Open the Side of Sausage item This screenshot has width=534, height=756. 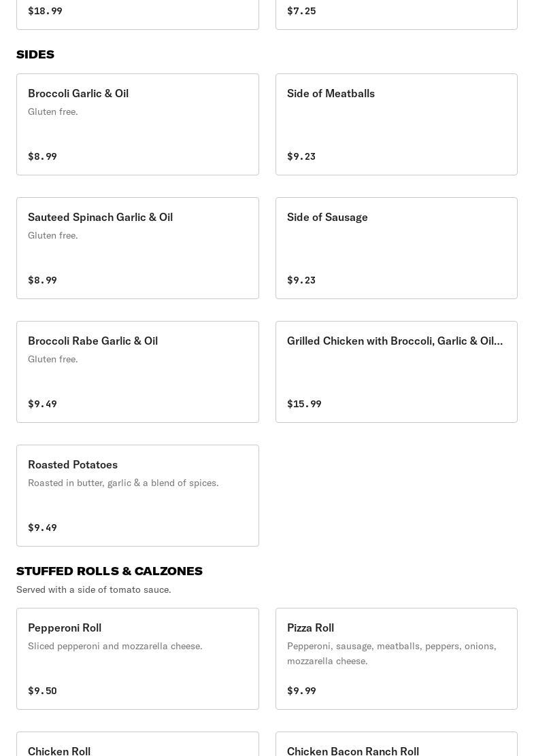pos(396,248)
